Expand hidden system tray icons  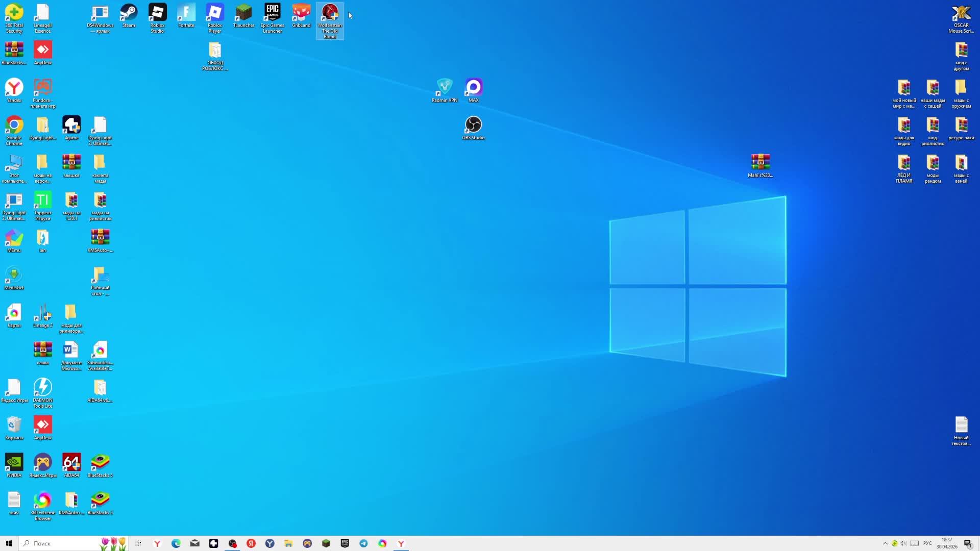(x=885, y=543)
